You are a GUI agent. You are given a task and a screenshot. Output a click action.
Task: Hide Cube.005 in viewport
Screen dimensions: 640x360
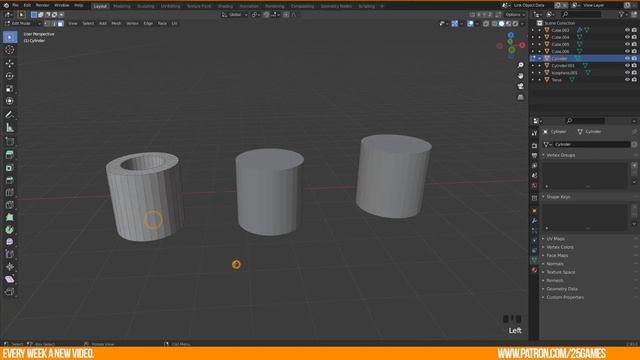pos(627,44)
